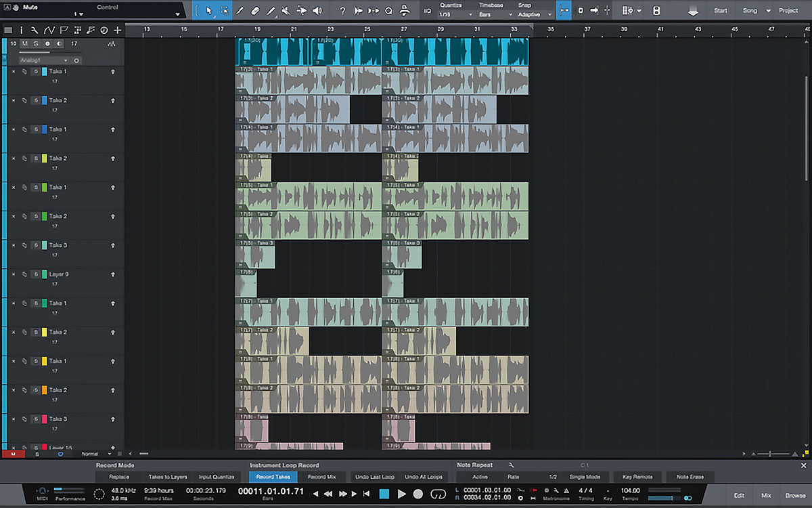The width and height of the screenshot is (812, 508).
Task: Open the Edit view
Action: (x=738, y=495)
